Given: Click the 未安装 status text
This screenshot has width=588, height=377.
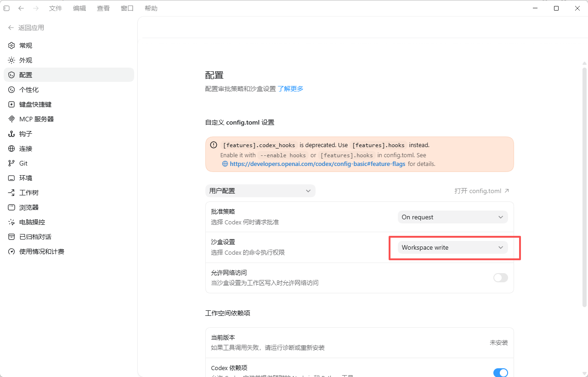Looking at the screenshot, I should [x=498, y=343].
